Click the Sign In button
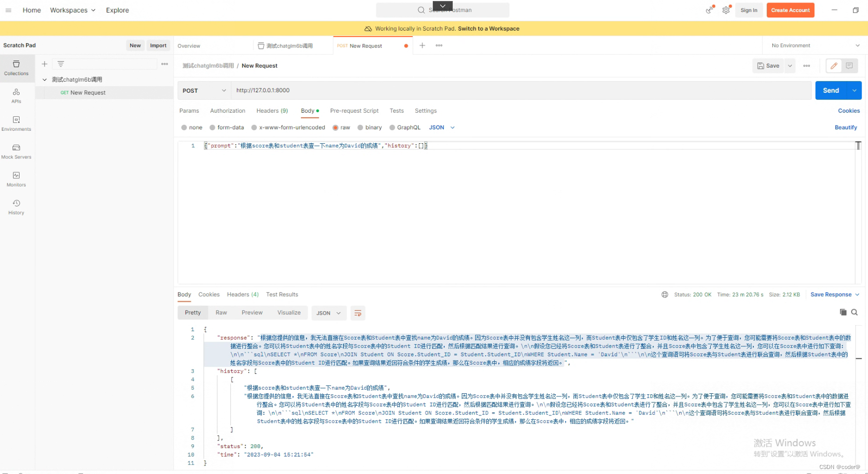Image resolution: width=868 pixels, height=474 pixels. [x=749, y=10]
